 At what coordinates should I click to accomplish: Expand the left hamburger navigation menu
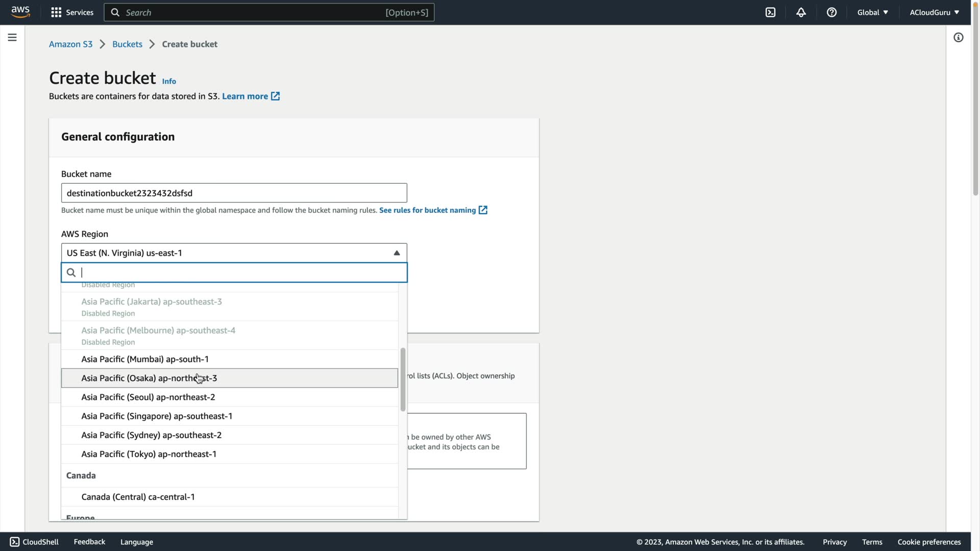tap(12, 38)
